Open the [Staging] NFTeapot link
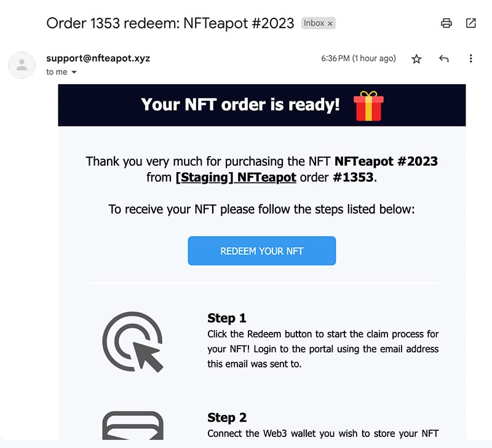This screenshot has height=448, width=492. pyautogui.click(x=236, y=178)
